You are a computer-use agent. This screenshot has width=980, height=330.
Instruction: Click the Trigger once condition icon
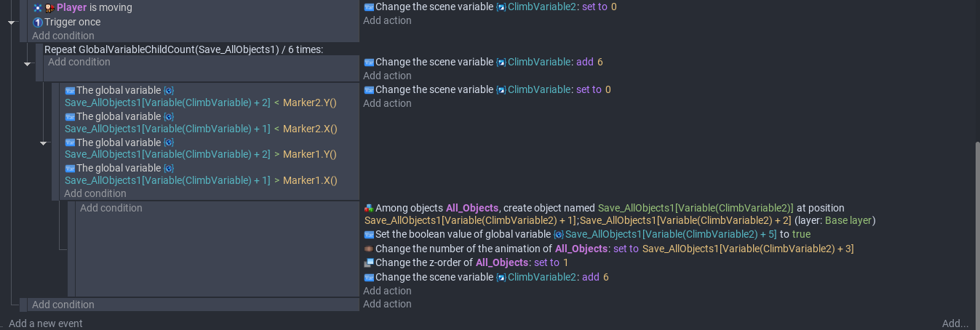[38, 23]
